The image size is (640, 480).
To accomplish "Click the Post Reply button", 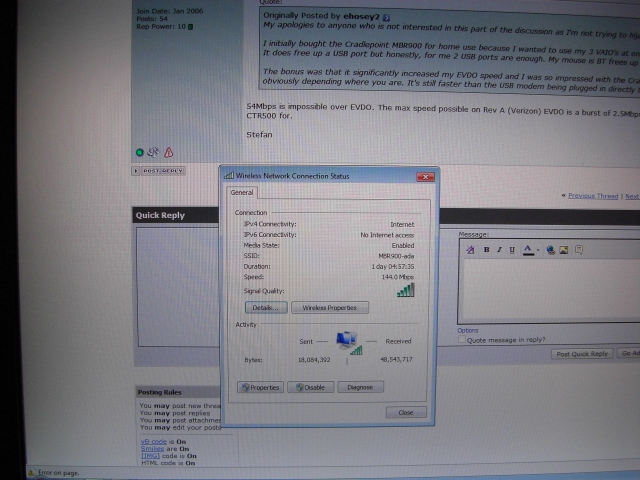I will (163, 171).
